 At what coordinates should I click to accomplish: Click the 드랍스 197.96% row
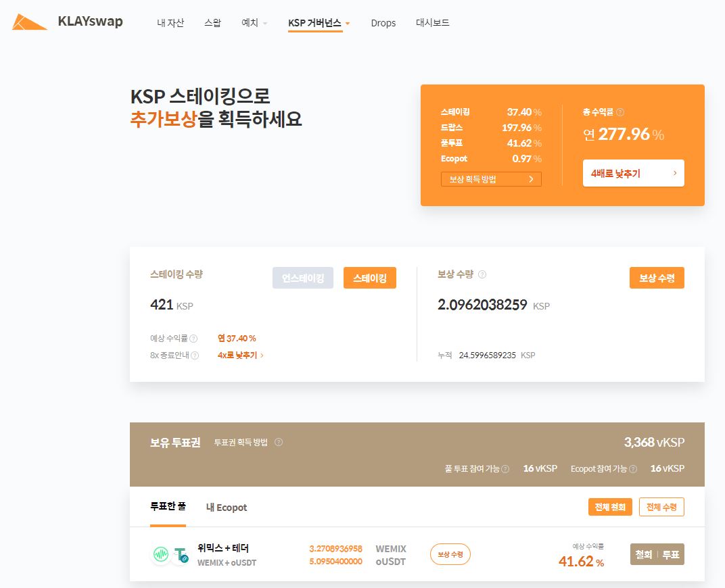[491, 128]
